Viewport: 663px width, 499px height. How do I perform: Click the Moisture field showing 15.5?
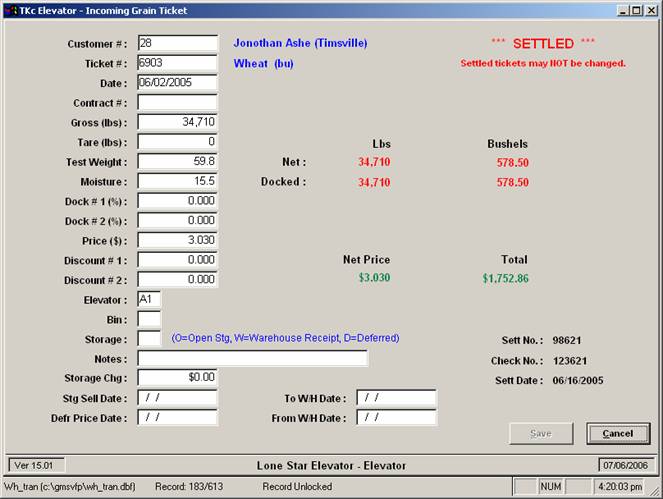coord(177,181)
